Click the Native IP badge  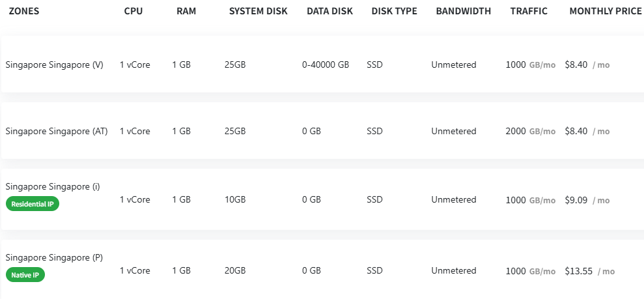click(25, 275)
